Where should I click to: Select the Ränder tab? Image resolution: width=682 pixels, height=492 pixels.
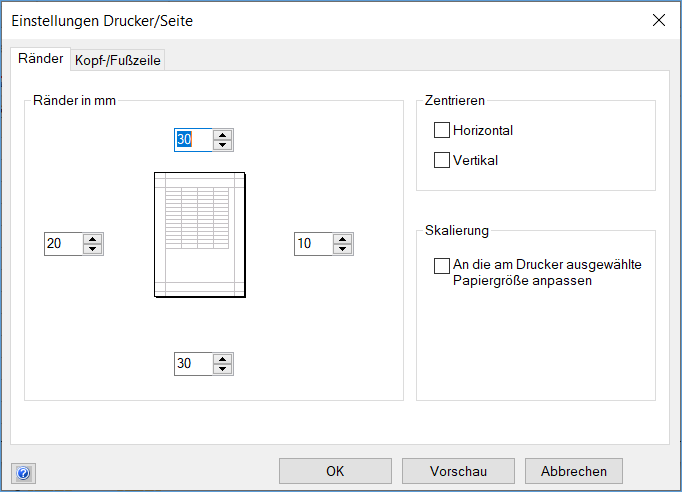[x=41, y=59]
